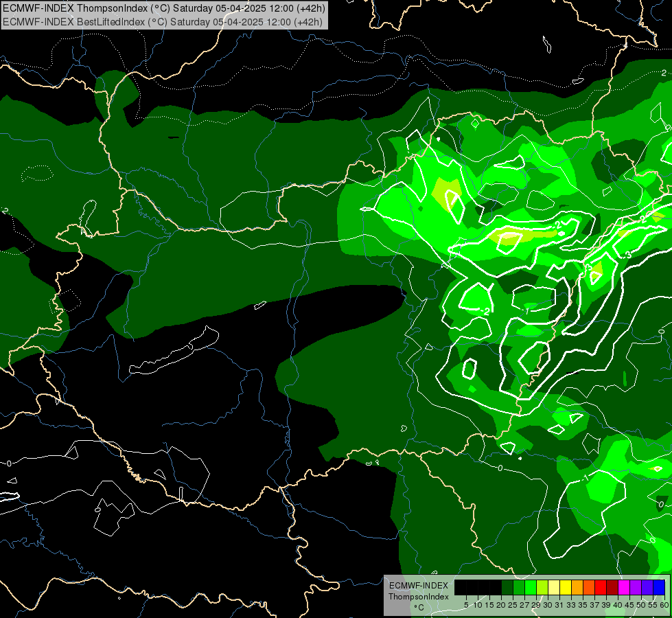Click the legend scale value 25

point(513,605)
